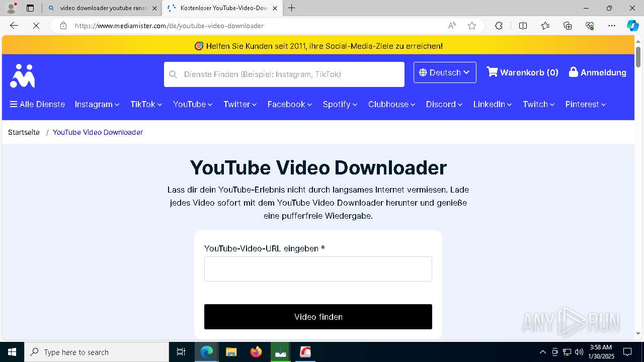
Task: Focus the YouTube-Video-URL input field
Action: (318, 269)
